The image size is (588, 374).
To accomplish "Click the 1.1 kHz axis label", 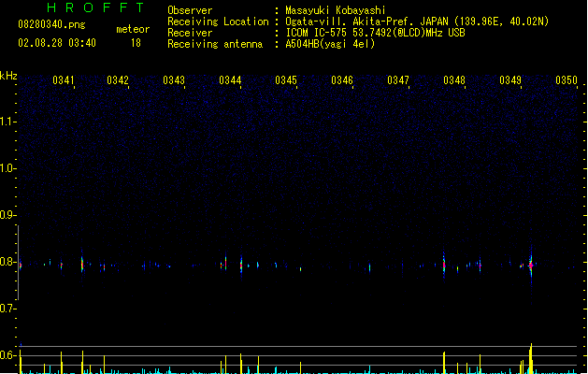I will coord(7,122).
